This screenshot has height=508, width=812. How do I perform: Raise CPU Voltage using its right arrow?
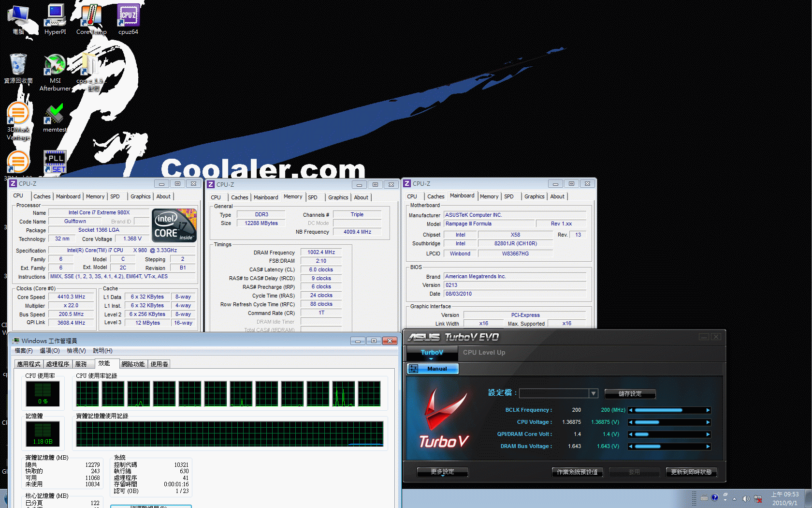[x=708, y=422]
